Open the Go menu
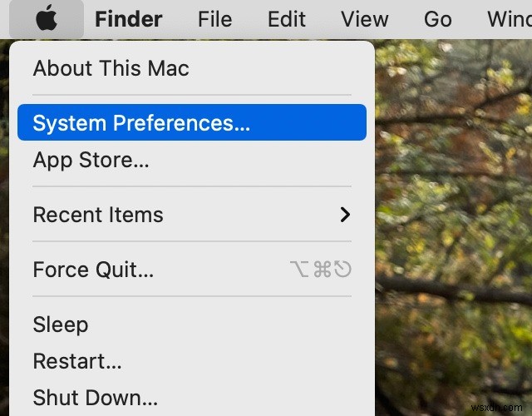 pyautogui.click(x=439, y=19)
